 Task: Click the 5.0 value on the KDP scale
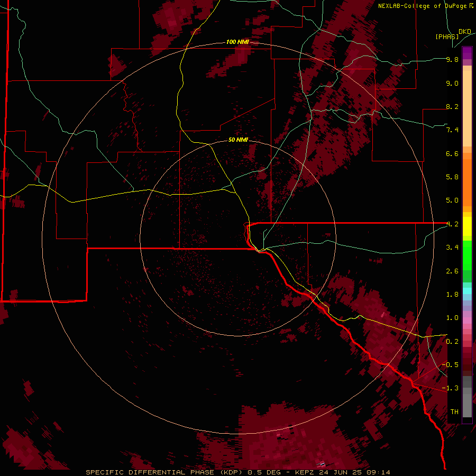click(x=452, y=200)
